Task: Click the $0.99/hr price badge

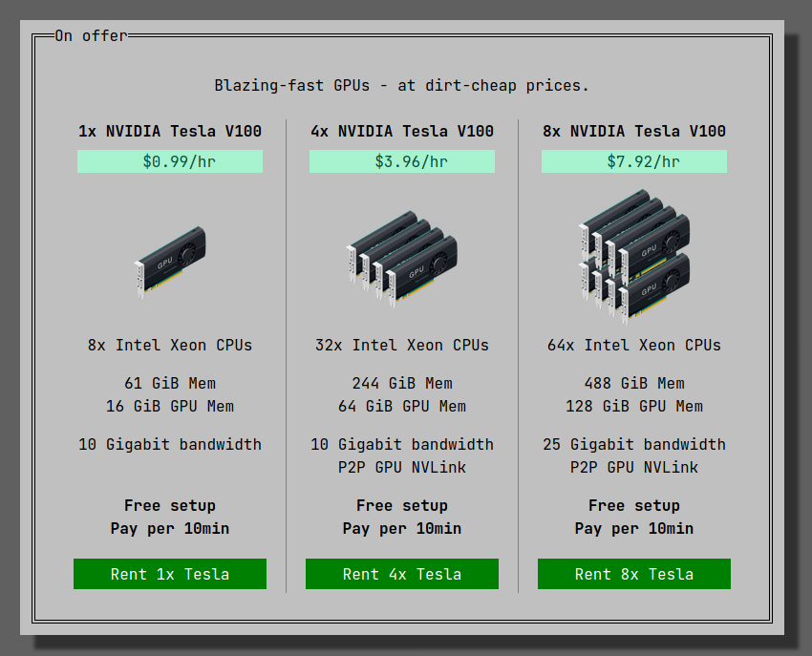Action: [170, 161]
